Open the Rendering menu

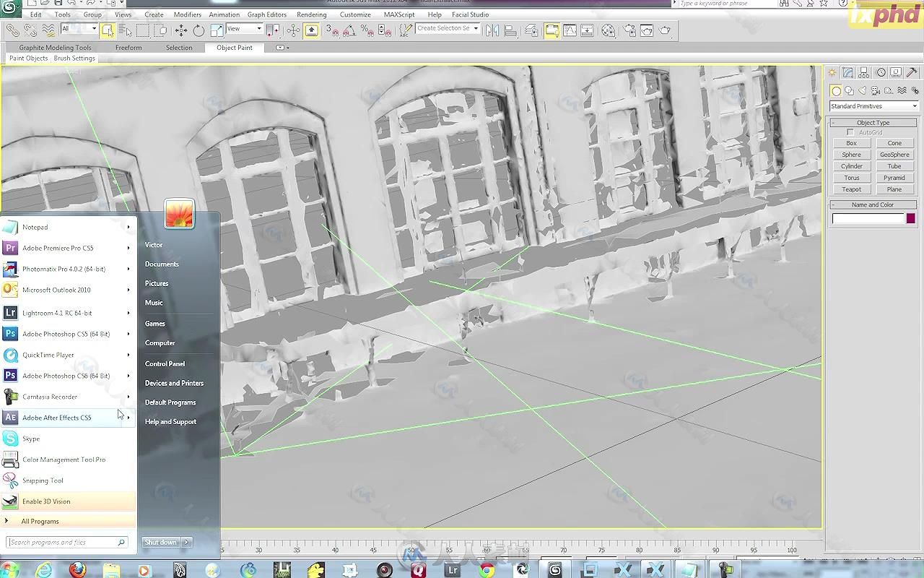(312, 14)
